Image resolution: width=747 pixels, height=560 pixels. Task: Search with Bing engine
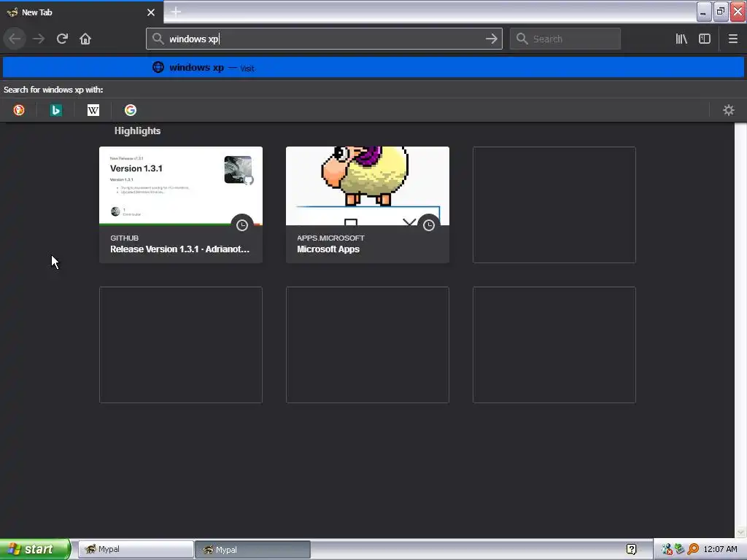pyautogui.click(x=56, y=110)
